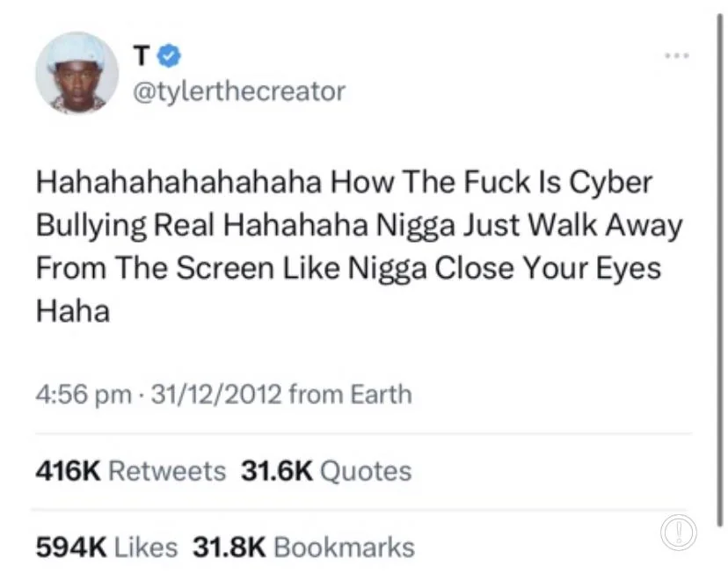Select the 4:56 pm timestamp
The height and width of the screenshot is (580, 728).
pyautogui.click(x=84, y=395)
